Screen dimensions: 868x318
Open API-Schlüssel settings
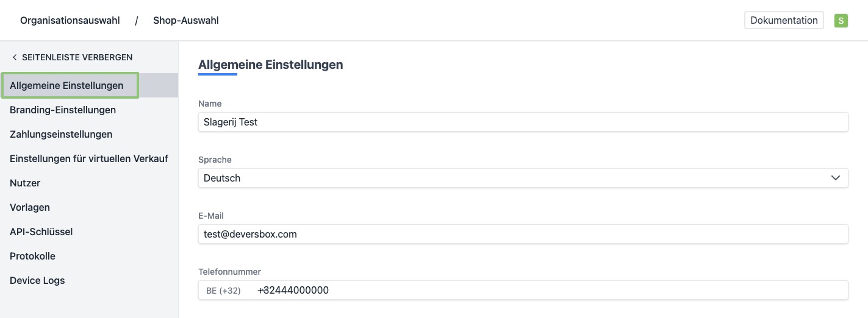pos(41,231)
